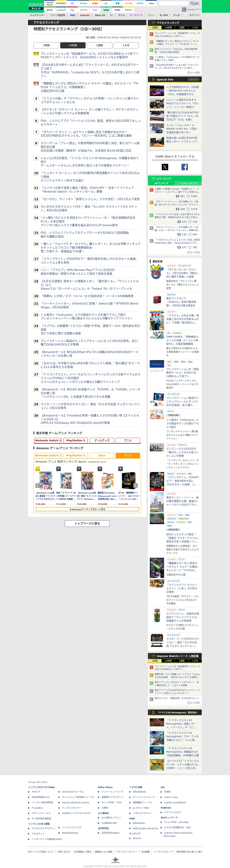This screenshot has height=868, width=230.
Task: Open the テーマパーク category in navigation
Action: (136, 15)
